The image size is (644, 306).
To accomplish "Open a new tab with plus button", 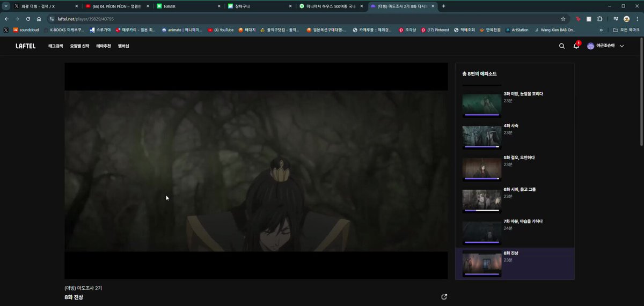I will pyautogui.click(x=443, y=6).
